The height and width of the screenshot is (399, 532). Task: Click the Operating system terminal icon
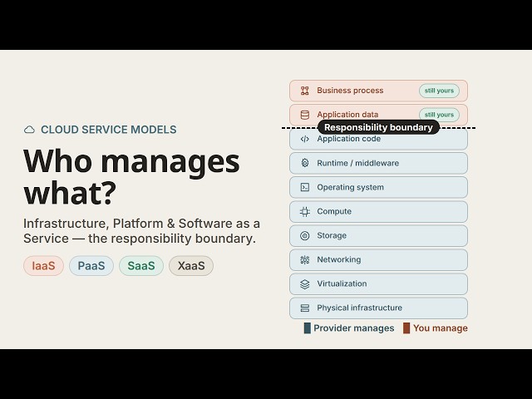click(x=305, y=187)
